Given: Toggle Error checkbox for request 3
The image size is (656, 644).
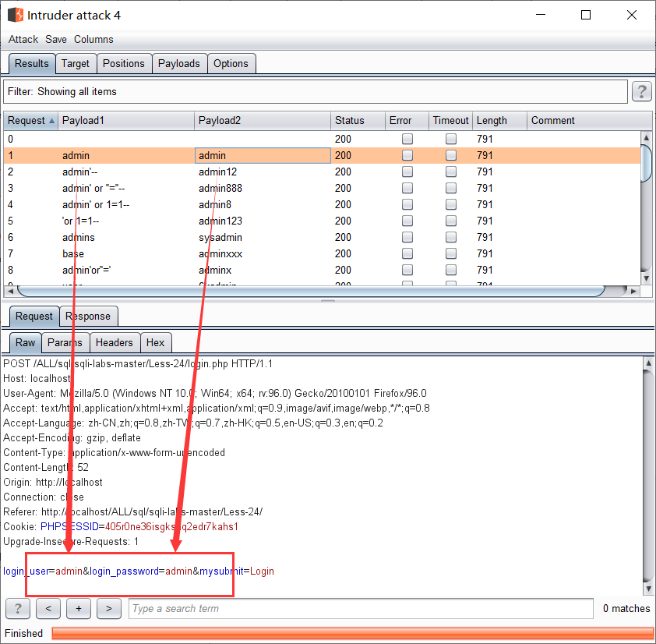Looking at the screenshot, I should tap(407, 188).
